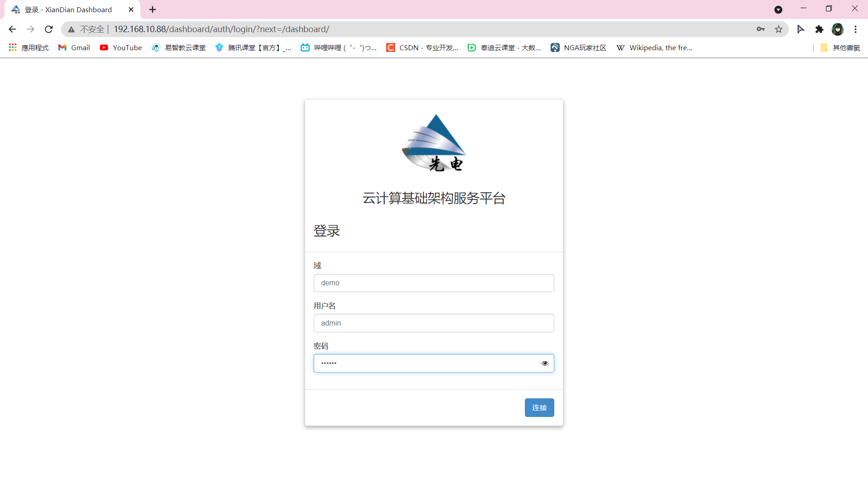Open the 哔哩哔哩 bookmark

pyautogui.click(x=339, y=47)
